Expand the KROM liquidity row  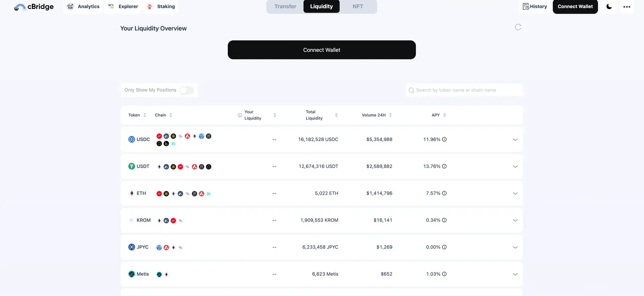tap(515, 220)
